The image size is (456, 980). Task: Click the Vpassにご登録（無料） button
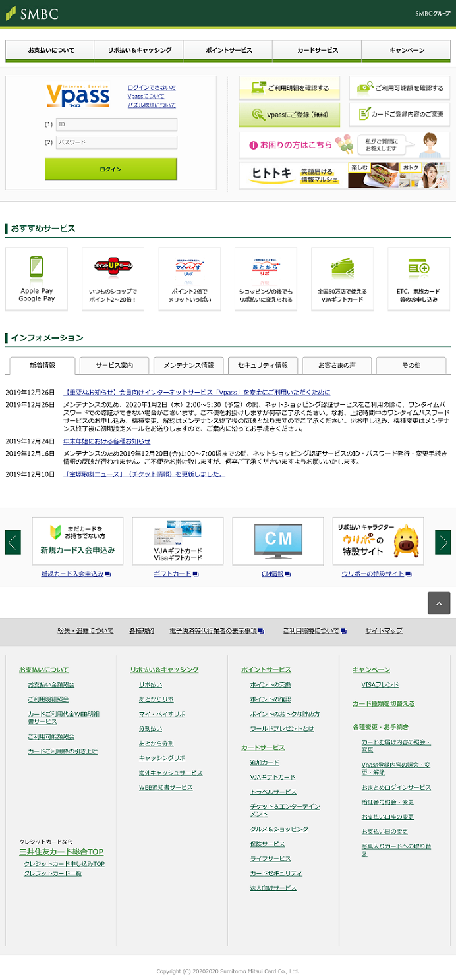pyautogui.click(x=290, y=115)
